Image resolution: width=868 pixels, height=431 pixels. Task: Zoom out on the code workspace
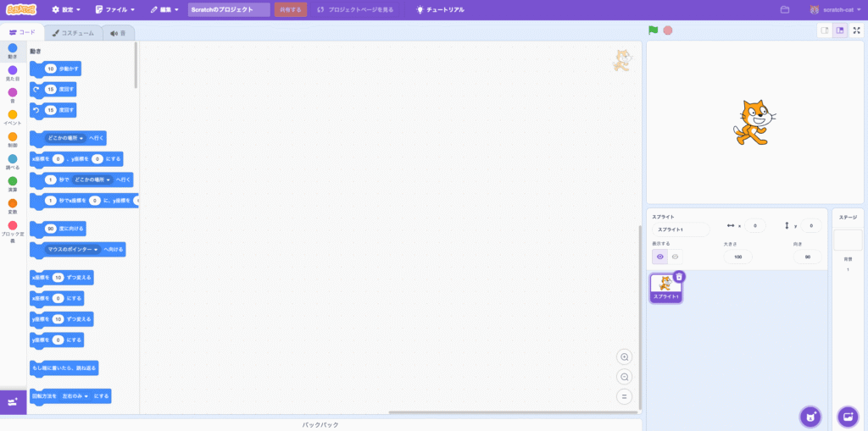coord(625,377)
